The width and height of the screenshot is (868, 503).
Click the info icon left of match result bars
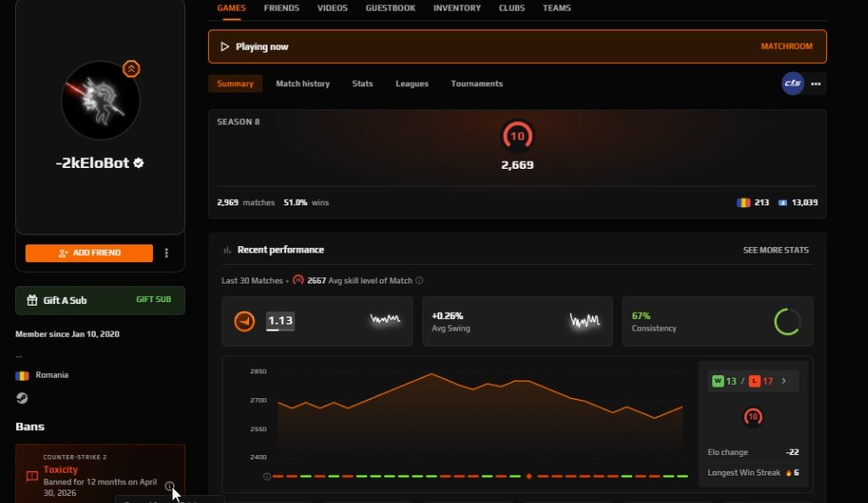pyautogui.click(x=267, y=476)
